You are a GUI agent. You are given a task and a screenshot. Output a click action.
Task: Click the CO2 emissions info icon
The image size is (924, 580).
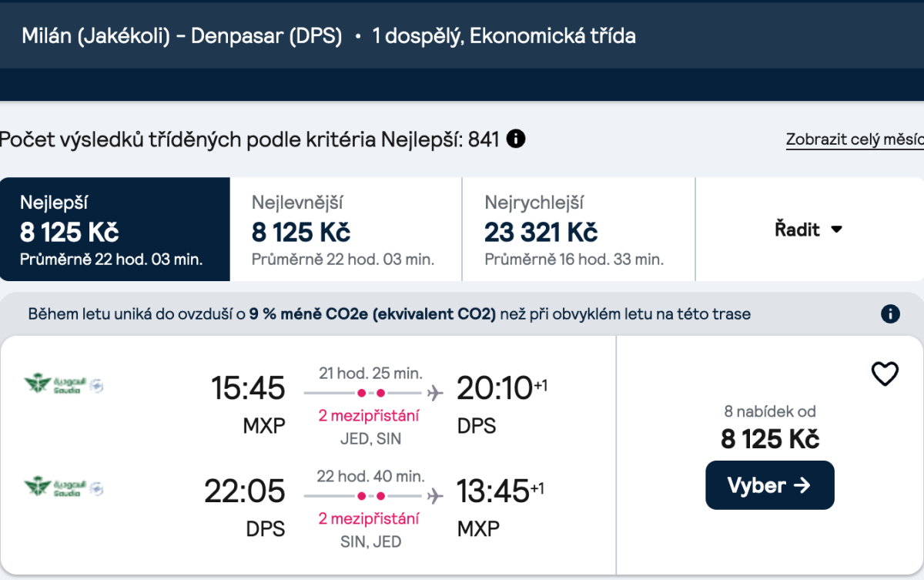(890, 313)
